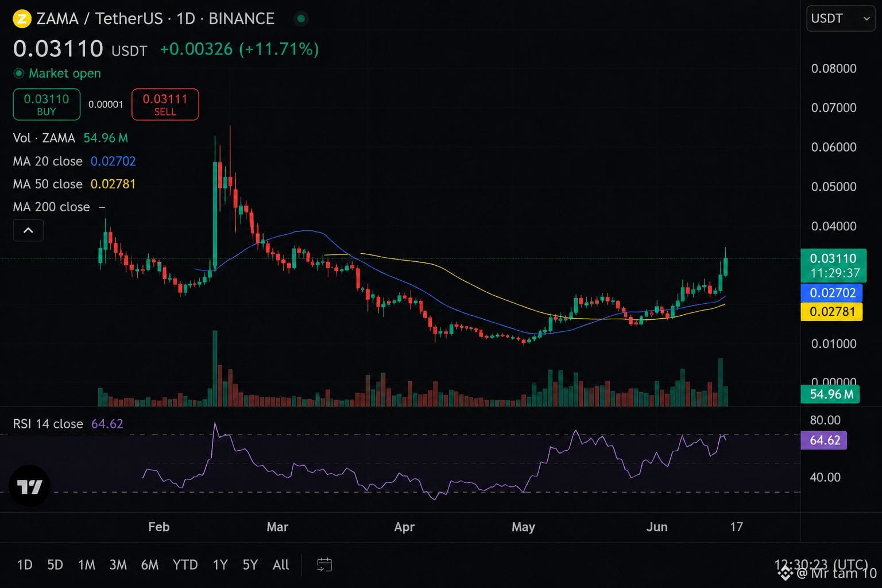The image size is (882, 588).
Task: Open the USDT currency dropdown
Action: 841,18
